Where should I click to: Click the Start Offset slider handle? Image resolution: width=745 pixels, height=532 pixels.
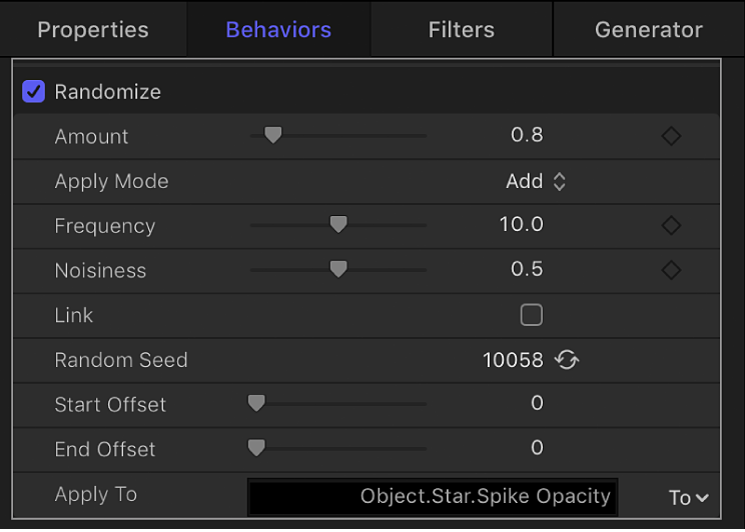point(256,404)
